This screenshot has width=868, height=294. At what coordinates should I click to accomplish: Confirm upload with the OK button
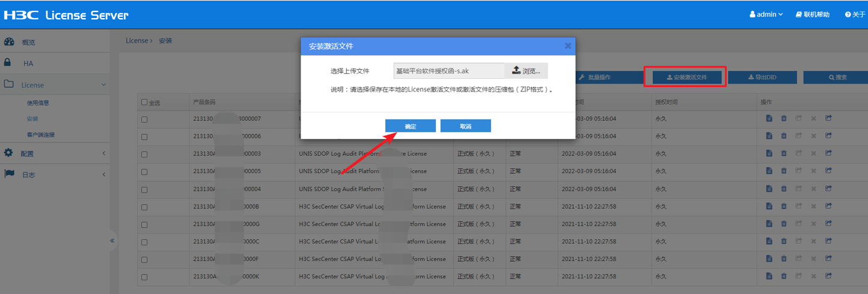(x=411, y=126)
